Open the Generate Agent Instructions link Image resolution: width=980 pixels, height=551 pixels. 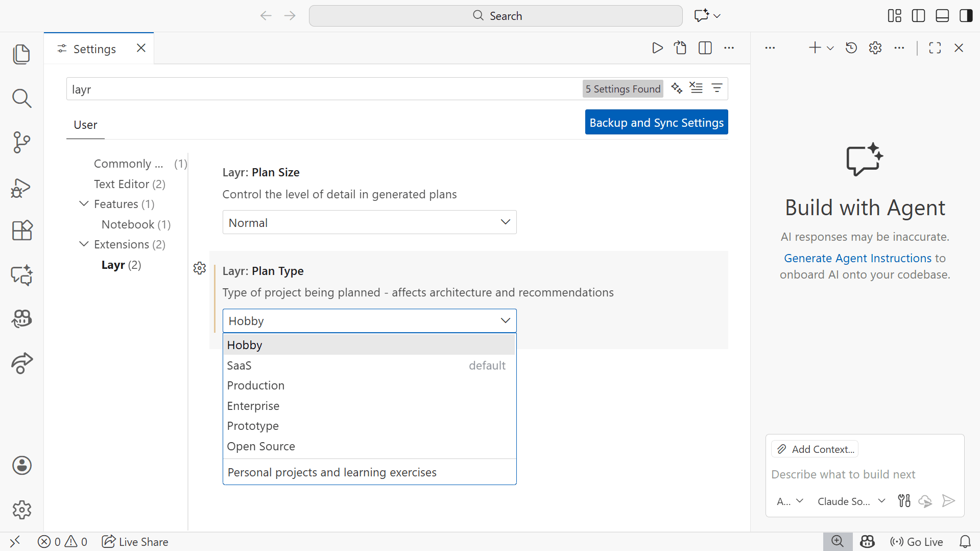857,258
